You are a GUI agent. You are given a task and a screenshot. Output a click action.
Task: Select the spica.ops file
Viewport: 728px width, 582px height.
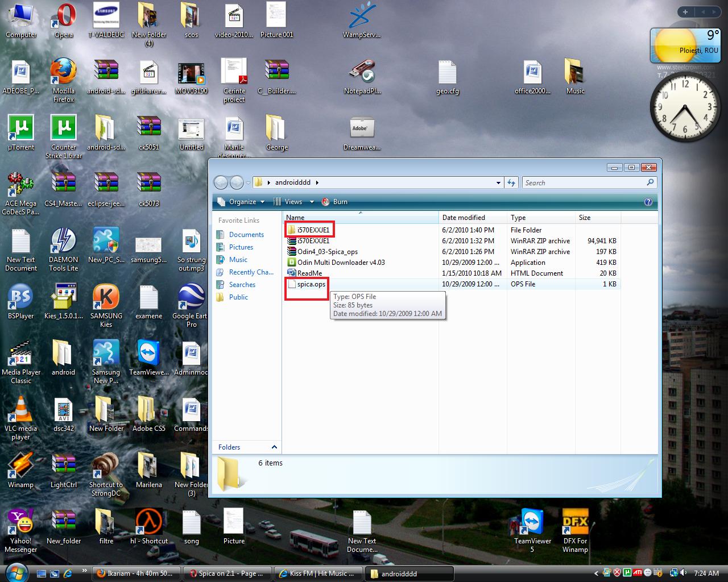click(311, 284)
